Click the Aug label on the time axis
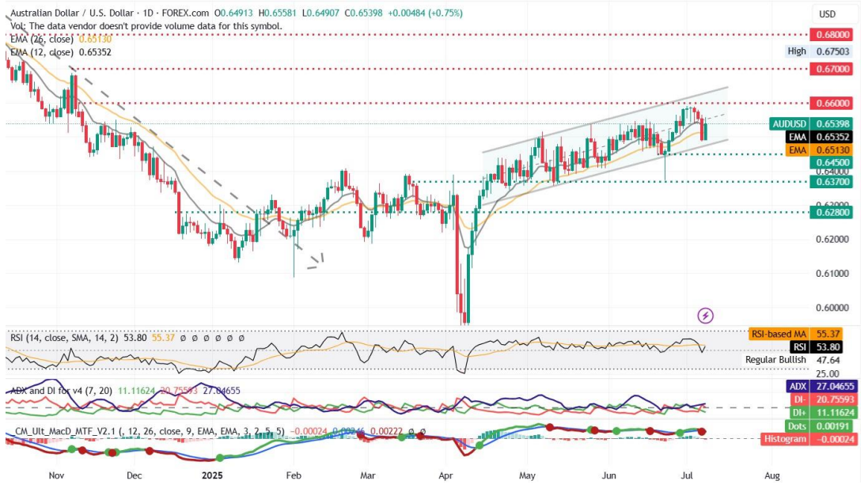This screenshot has height=492, width=868. 772,475
